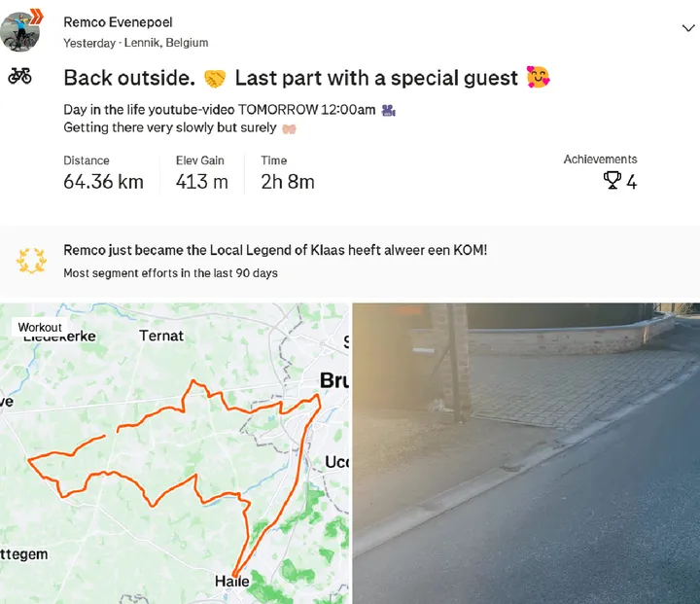
Task: Click the hearts face emoji in title
Action: point(538,78)
